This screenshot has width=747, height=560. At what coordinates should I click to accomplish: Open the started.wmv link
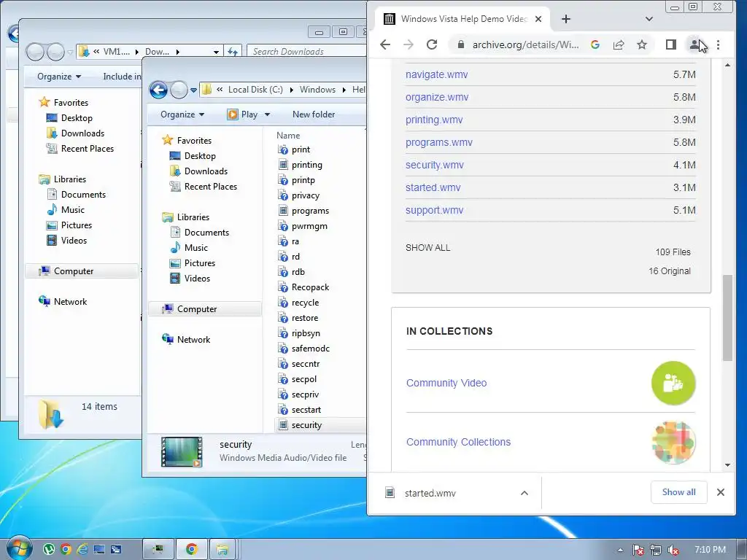pyautogui.click(x=433, y=187)
